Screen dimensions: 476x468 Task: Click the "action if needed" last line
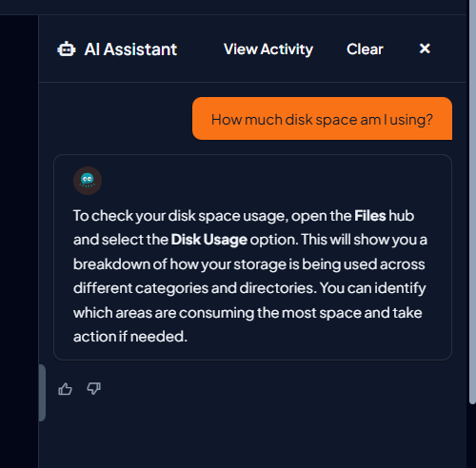pyautogui.click(x=130, y=337)
